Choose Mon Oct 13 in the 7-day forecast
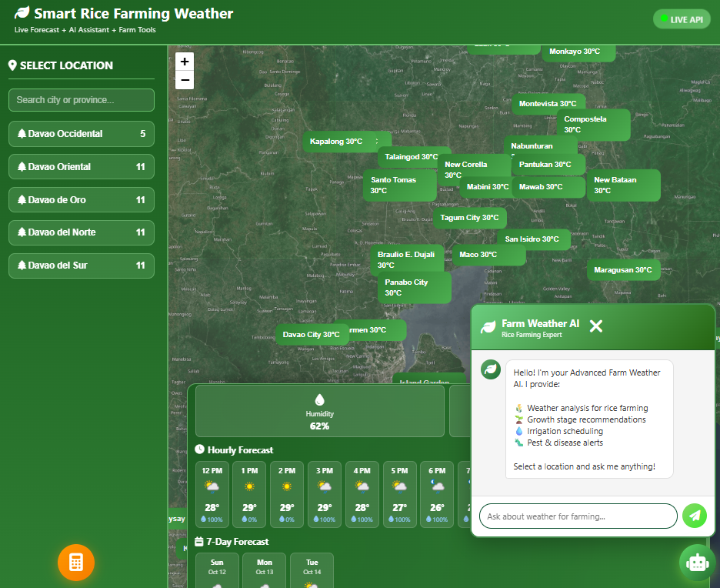Viewport: 720px width, 588px height. (264, 570)
